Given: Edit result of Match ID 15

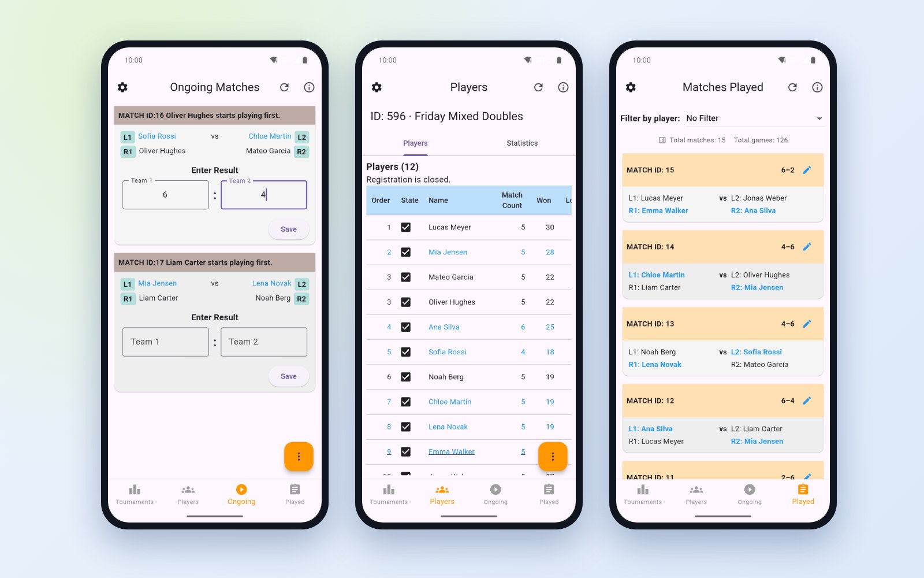Looking at the screenshot, I should pos(807,170).
